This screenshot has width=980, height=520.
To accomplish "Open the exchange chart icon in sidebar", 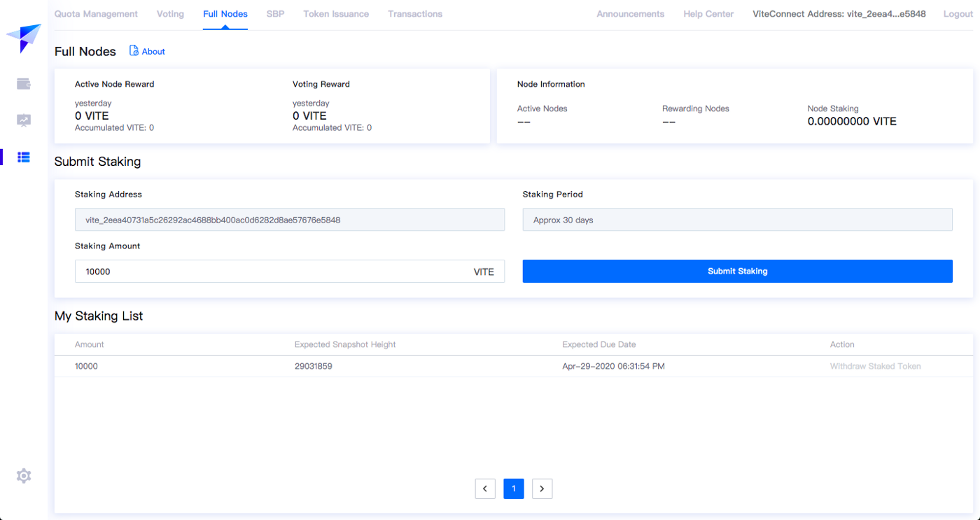I will tap(24, 120).
